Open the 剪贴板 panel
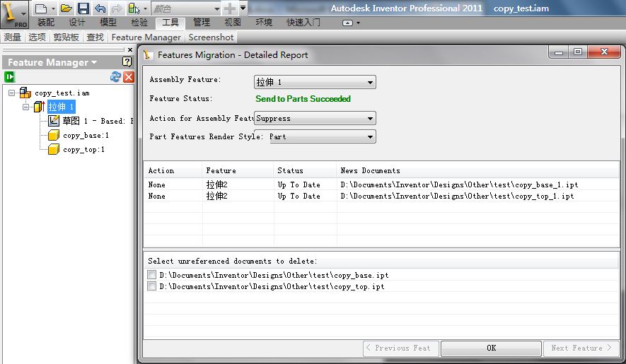The image size is (626, 364). click(66, 37)
